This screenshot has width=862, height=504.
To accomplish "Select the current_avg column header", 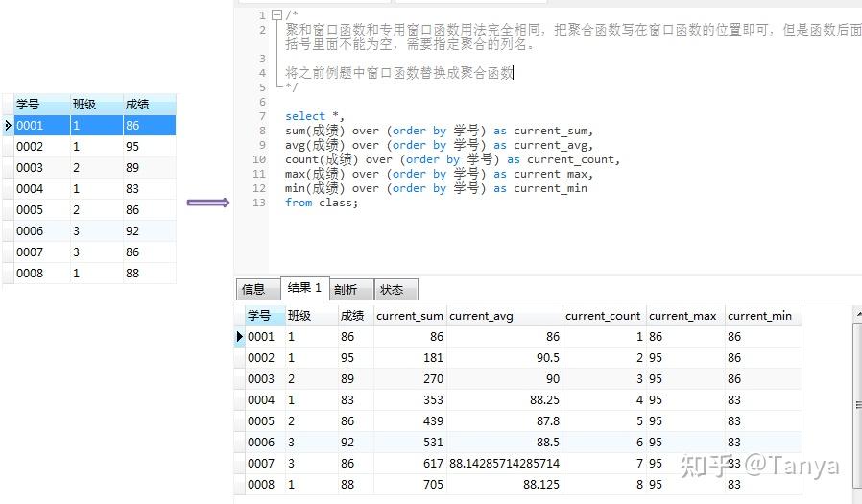I will click(x=505, y=316).
